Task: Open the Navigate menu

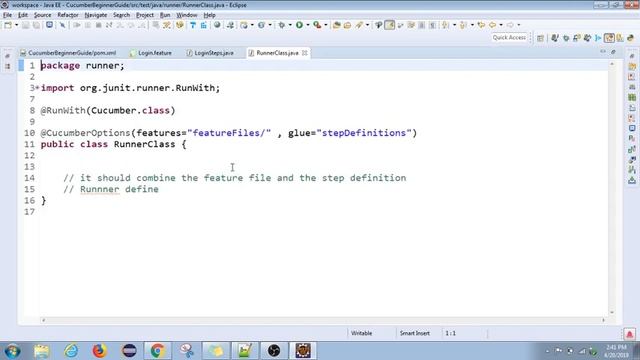Action: point(96,15)
